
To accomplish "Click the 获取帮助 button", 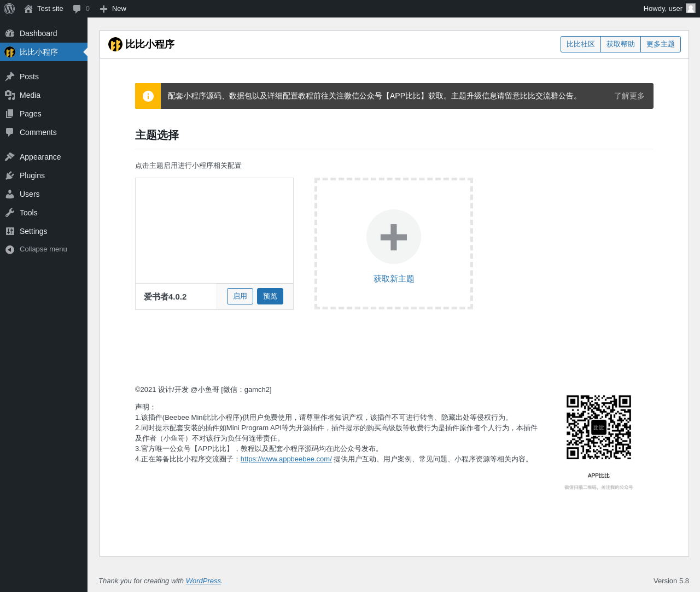I will (x=621, y=44).
